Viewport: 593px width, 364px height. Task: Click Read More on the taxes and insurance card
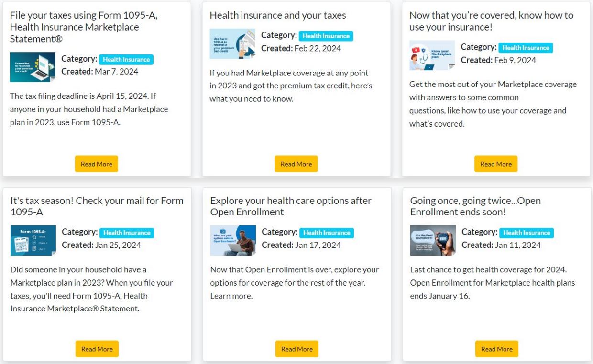coord(296,164)
